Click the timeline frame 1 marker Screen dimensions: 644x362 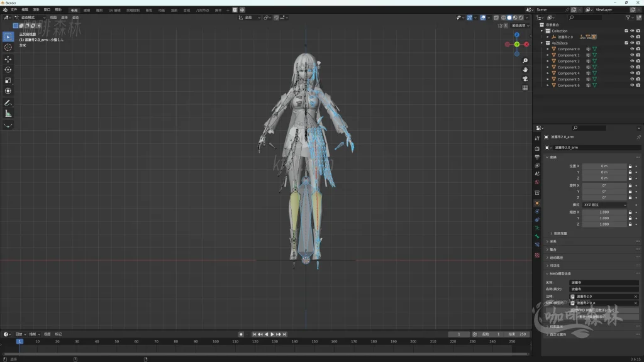[x=19, y=341]
